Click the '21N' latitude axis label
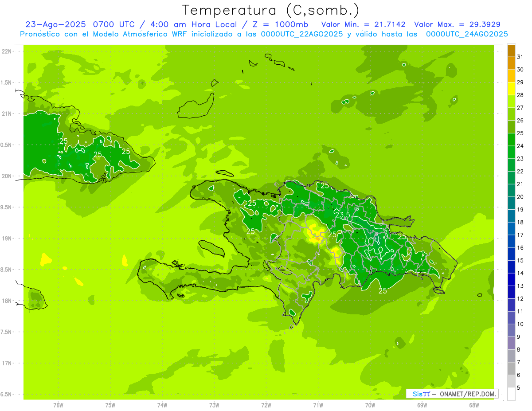The width and height of the screenshot is (532, 411). 7,114
